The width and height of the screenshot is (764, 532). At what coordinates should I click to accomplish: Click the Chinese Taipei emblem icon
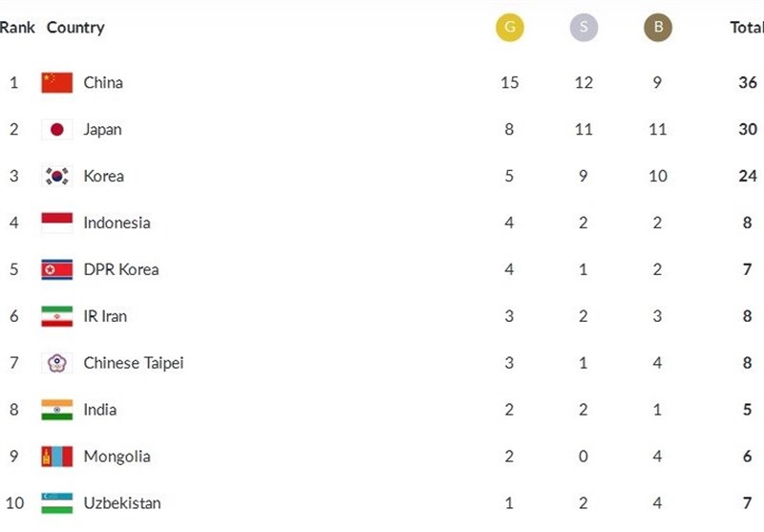click(x=57, y=363)
